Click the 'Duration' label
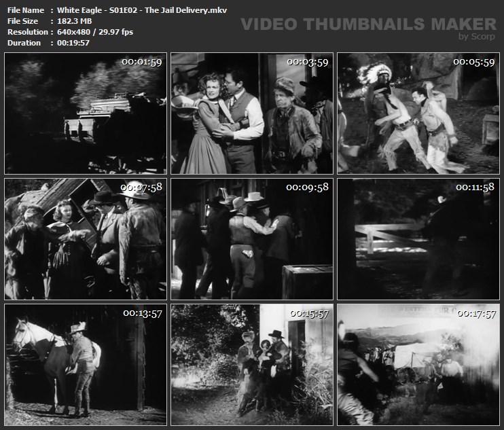Viewport: 504px width, 430px height. click(24, 43)
